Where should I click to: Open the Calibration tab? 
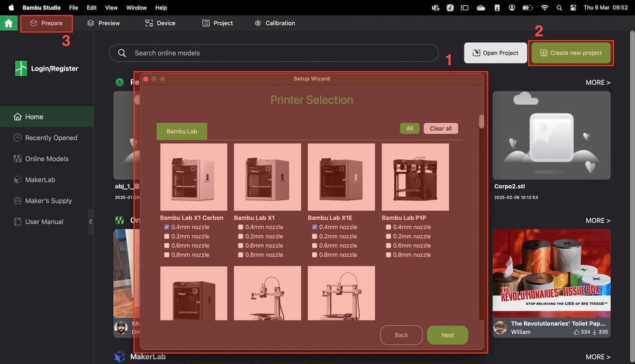click(x=275, y=23)
